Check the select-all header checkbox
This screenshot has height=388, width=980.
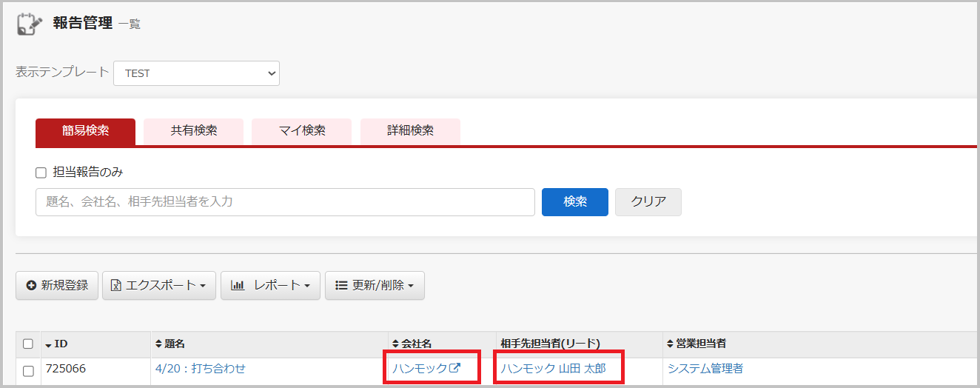point(28,344)
